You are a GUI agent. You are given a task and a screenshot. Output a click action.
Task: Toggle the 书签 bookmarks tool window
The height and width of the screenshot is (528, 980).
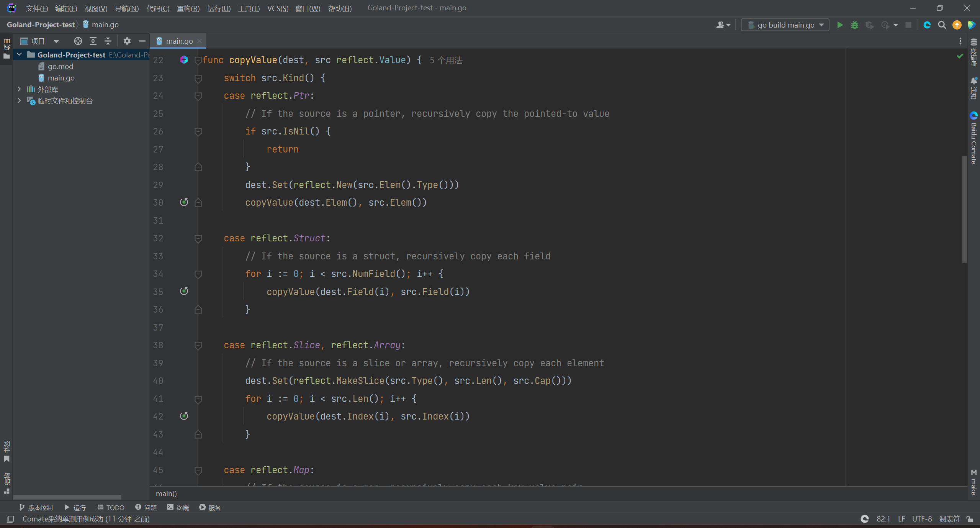(x=7, y=451)
